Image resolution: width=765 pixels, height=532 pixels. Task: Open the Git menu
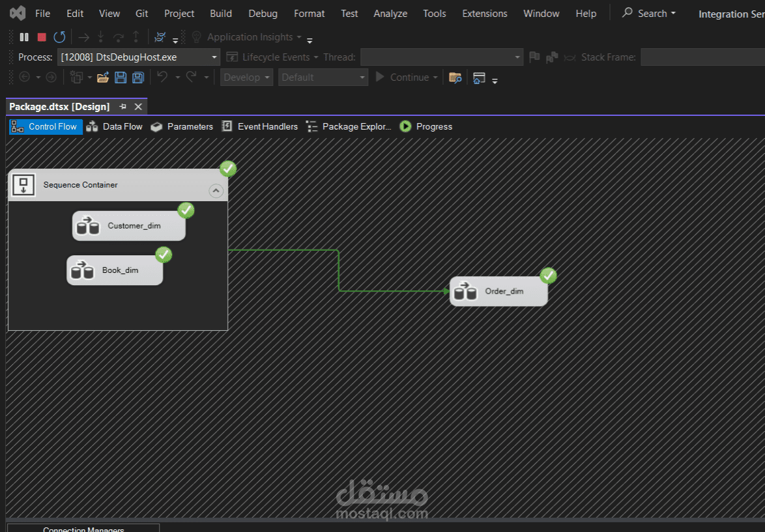coord(141,14)
